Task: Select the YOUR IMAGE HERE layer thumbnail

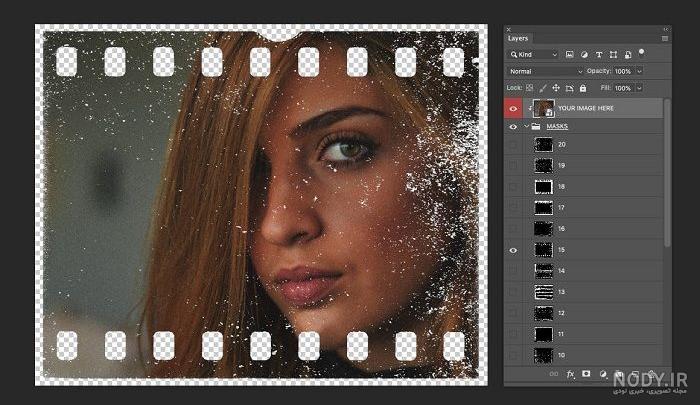Action: coord(544,109)
